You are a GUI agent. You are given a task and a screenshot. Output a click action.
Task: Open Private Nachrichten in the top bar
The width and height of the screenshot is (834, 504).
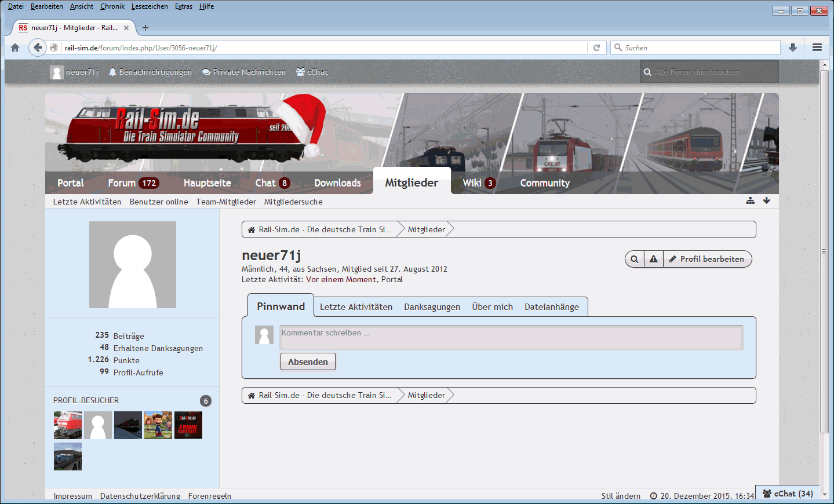(x=244, y=72)
